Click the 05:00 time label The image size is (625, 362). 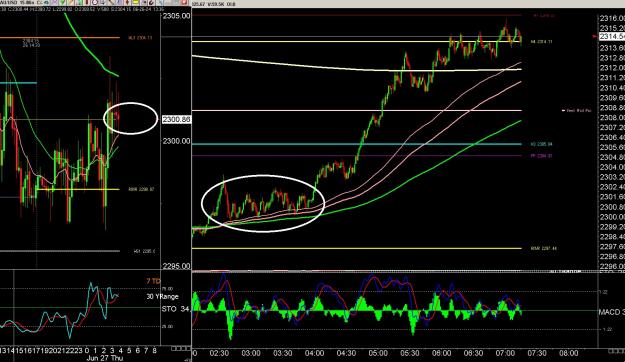tap(378, 353)
